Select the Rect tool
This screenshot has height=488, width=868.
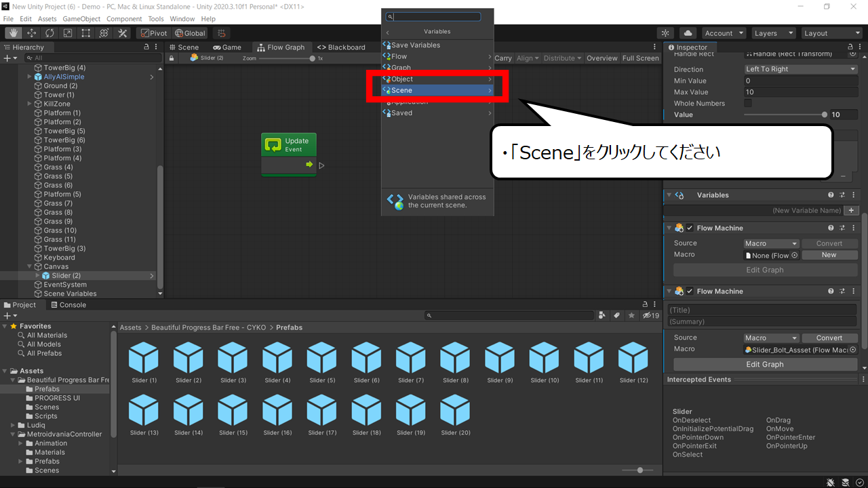coord(86,33)
